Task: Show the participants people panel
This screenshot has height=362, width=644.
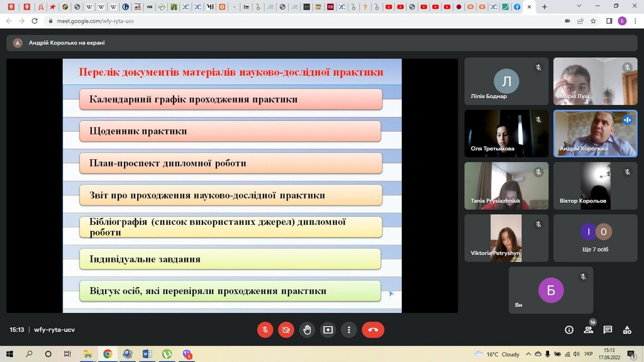Action: [589, 329]
